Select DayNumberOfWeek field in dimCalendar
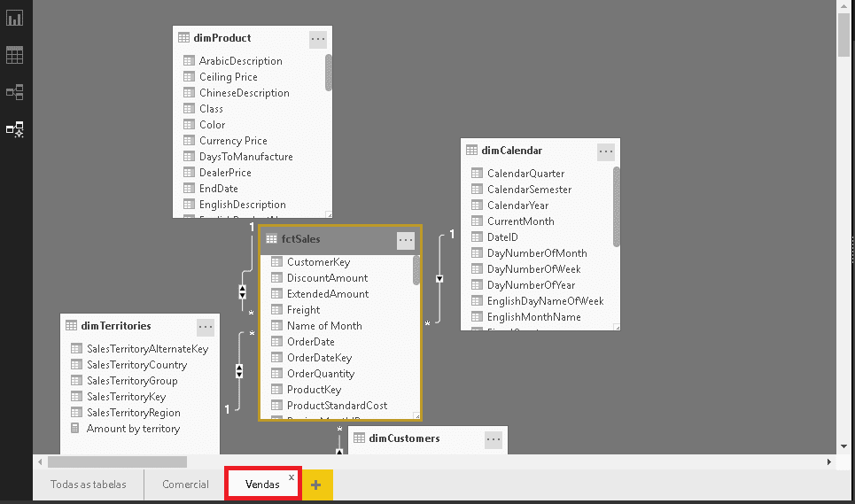 click(525, 269)
